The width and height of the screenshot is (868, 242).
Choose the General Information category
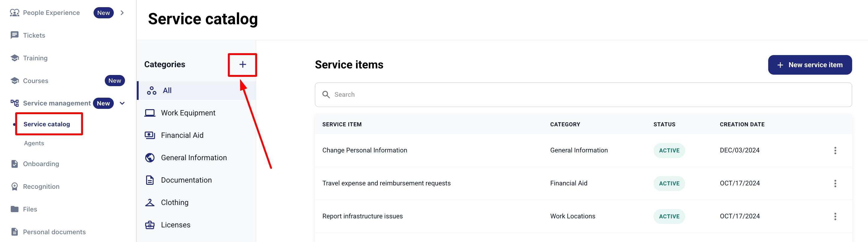pyautogui.click(x=193, y=157)
